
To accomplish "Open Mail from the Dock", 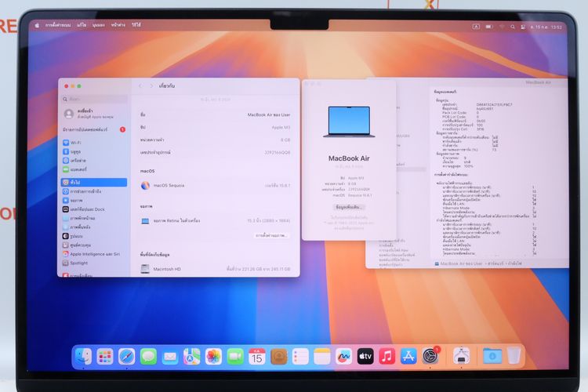I will click(170, 357).
